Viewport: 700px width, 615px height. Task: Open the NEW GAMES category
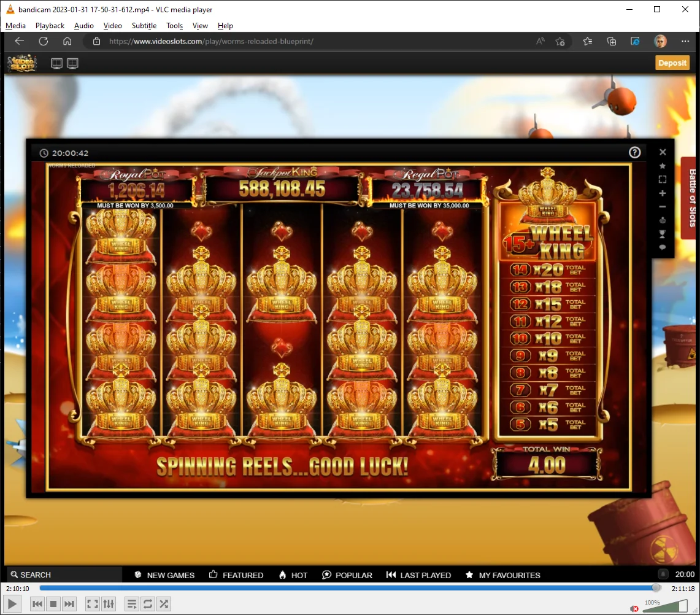(164, 575)
